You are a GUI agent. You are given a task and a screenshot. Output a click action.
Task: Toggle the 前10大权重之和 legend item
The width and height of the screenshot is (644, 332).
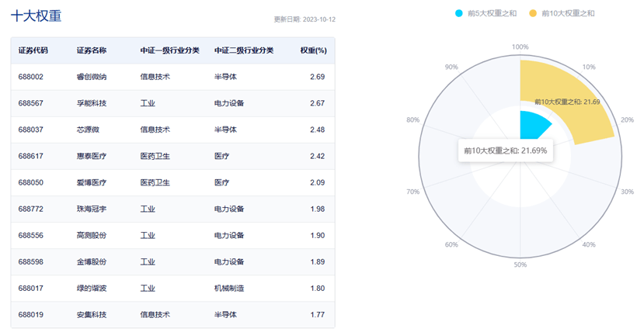(568, 13)
